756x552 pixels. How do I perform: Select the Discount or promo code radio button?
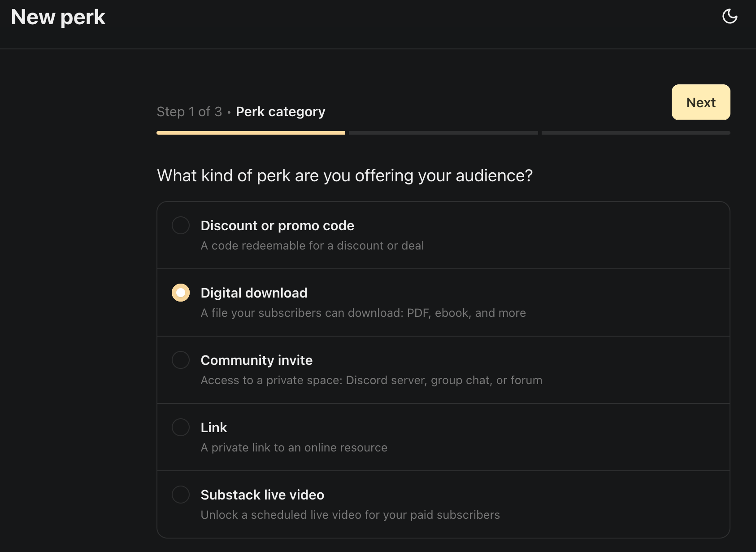[x=181, y=225]
